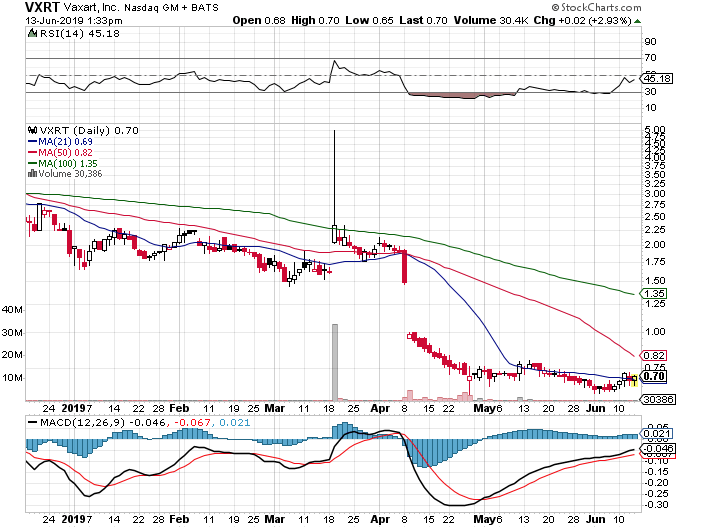Screen dimensions: 708x529
Task: Click Apr on the price panel date axis
Action: [x=380, y=408]
